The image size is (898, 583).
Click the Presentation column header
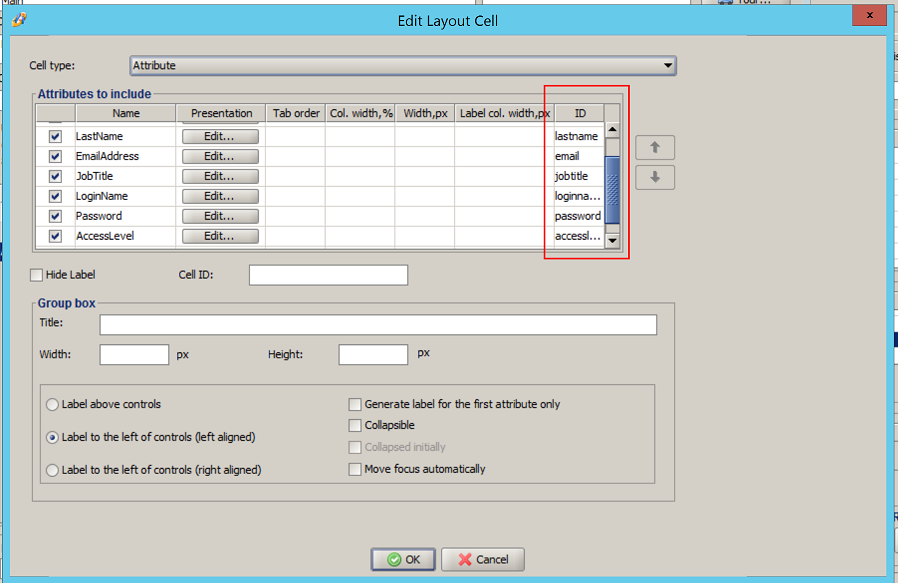[221, 113]
